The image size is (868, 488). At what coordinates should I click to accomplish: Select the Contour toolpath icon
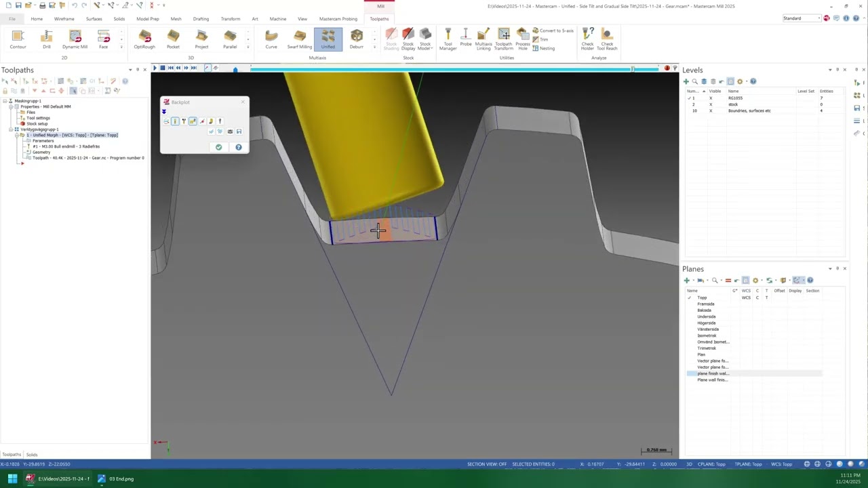[18, 39]
